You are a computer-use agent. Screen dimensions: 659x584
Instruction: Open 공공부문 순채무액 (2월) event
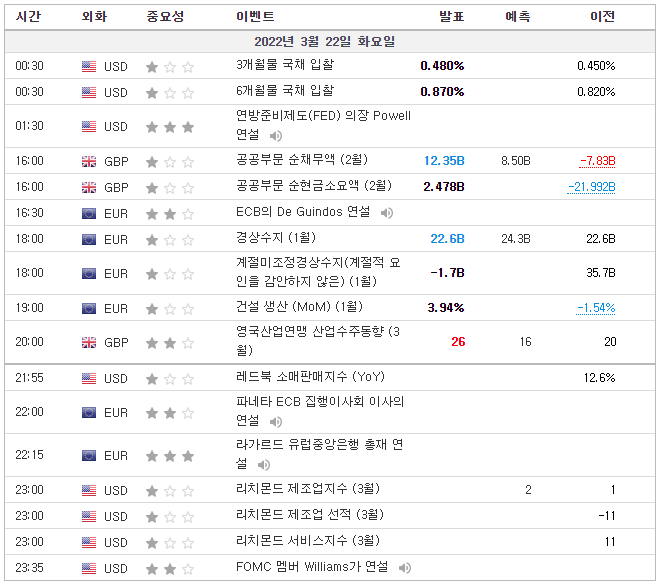(x=302, y=160)
